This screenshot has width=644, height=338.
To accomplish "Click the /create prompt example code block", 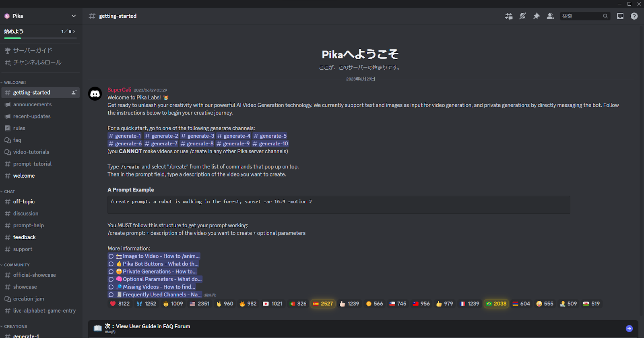I will point(339,205).
